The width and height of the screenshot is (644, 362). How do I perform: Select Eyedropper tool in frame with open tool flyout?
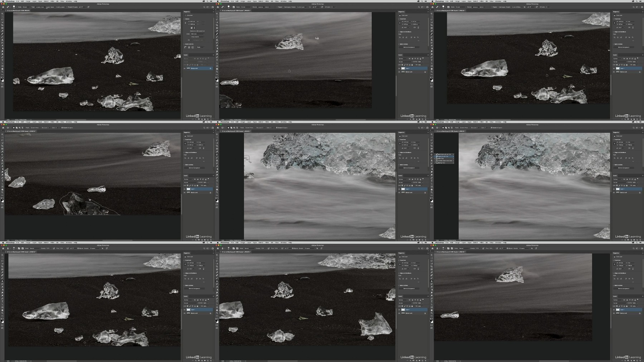(431, 151)
